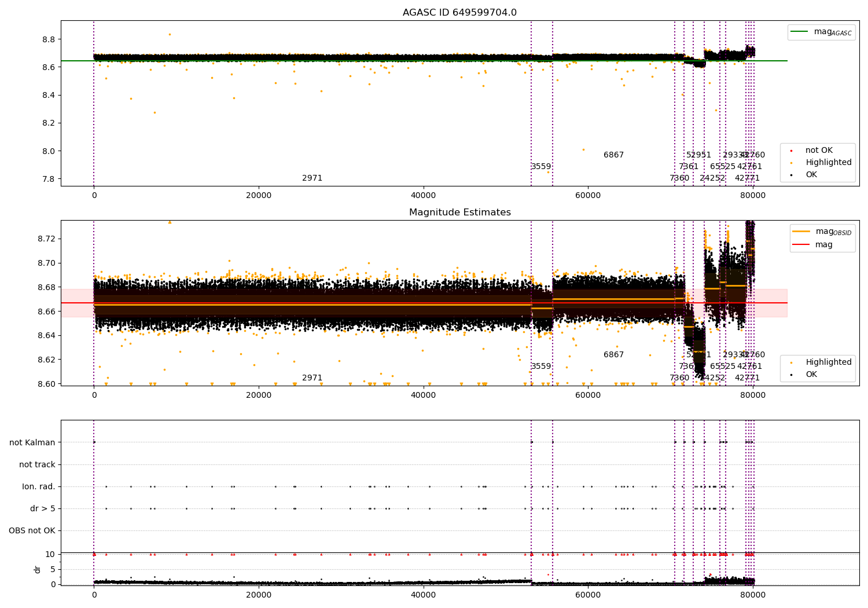Select the orange mag OBSID legend line

pyautogui.click(x=801, y=232)
